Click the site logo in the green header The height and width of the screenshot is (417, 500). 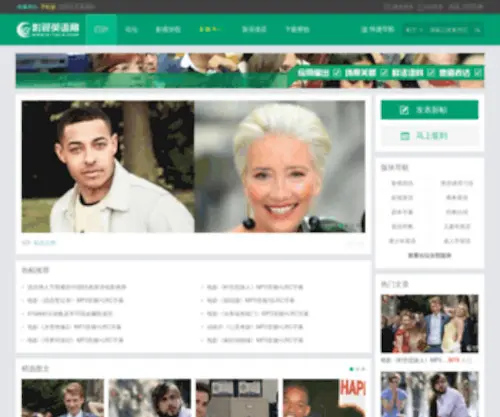tap(48, 29)
